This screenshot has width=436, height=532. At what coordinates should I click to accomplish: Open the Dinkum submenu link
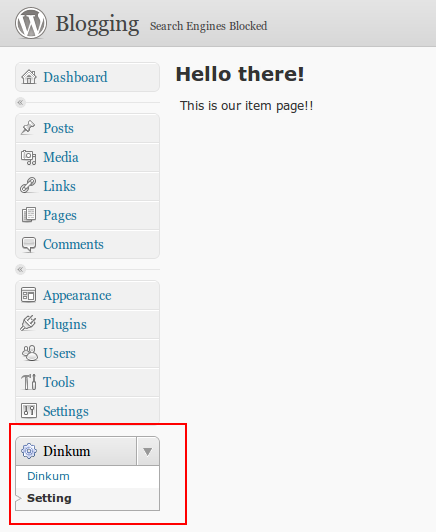48,476
